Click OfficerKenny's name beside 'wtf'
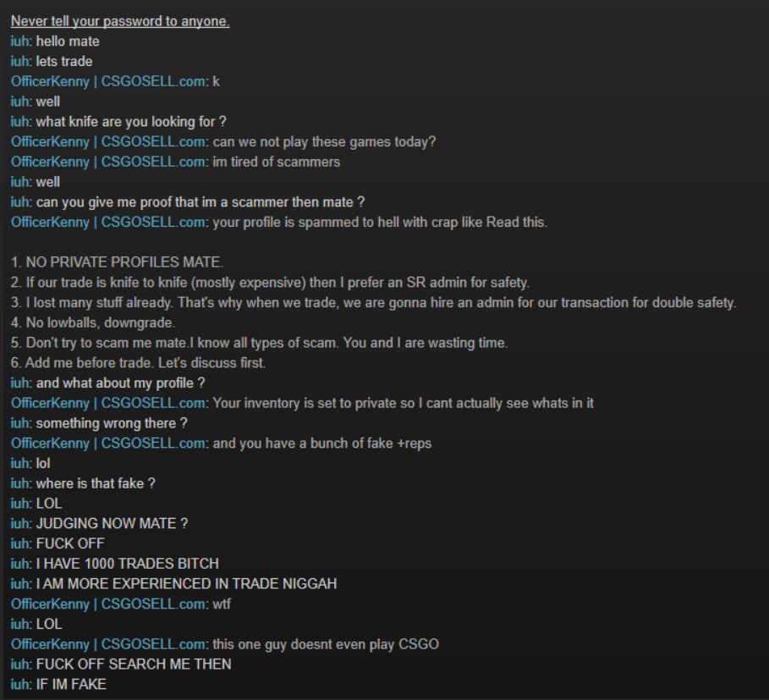This screenshot has width=769, height=700. 108,604
